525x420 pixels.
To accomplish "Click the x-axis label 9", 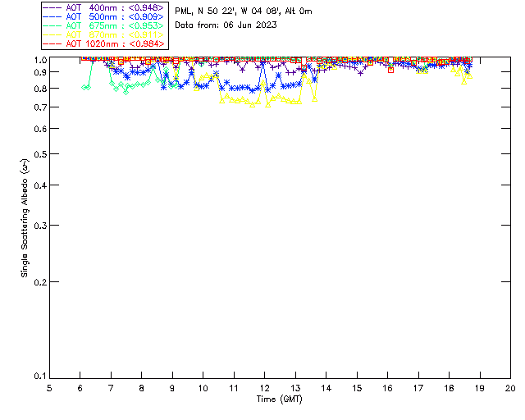I will (x=172, y=388).
